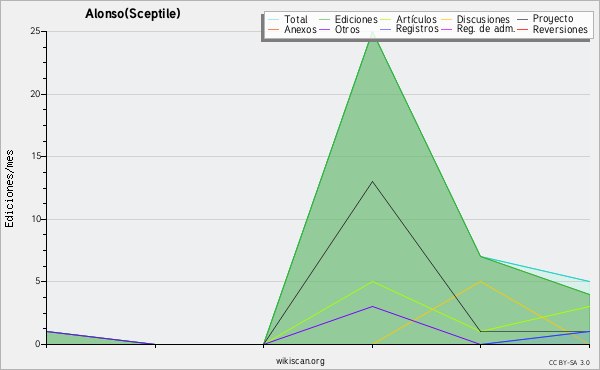Click the wikiscan.org label
The width and height of the screenshot is (600, 370).
300,361
